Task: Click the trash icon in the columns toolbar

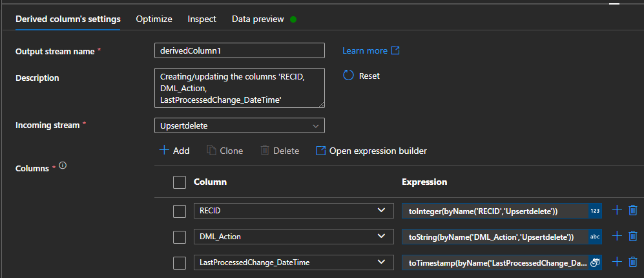Action: 265,151
